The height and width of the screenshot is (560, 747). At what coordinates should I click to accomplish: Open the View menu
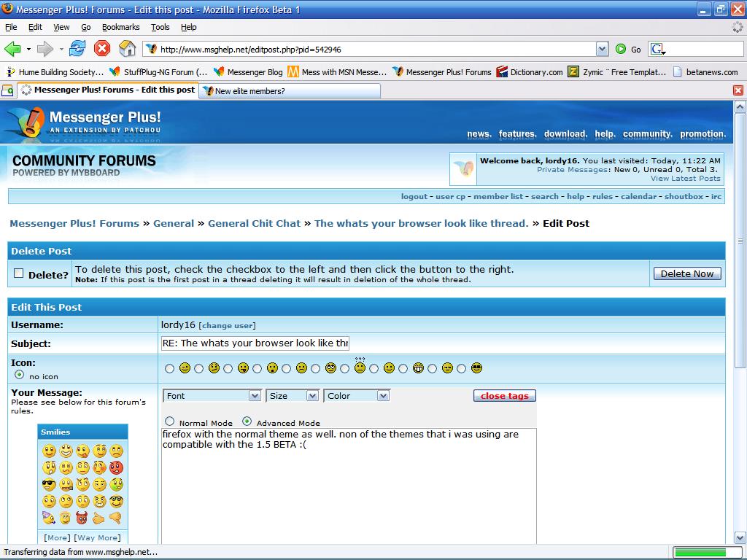coord(61,27)
